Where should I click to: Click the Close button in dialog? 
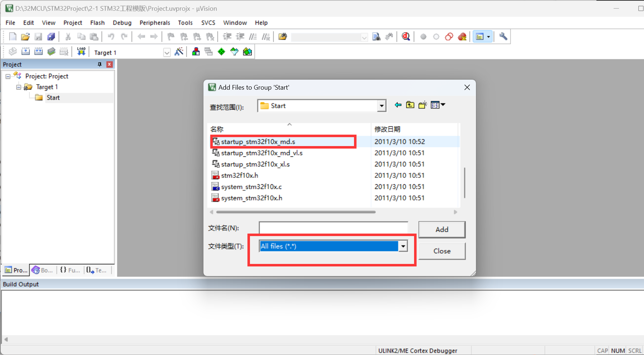point(442,251)
